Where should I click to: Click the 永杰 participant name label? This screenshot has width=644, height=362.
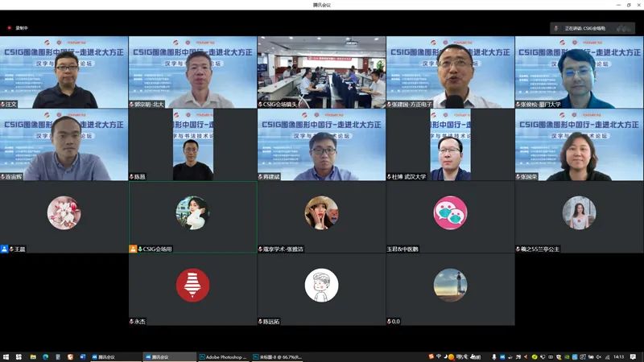tap(138, 321)
